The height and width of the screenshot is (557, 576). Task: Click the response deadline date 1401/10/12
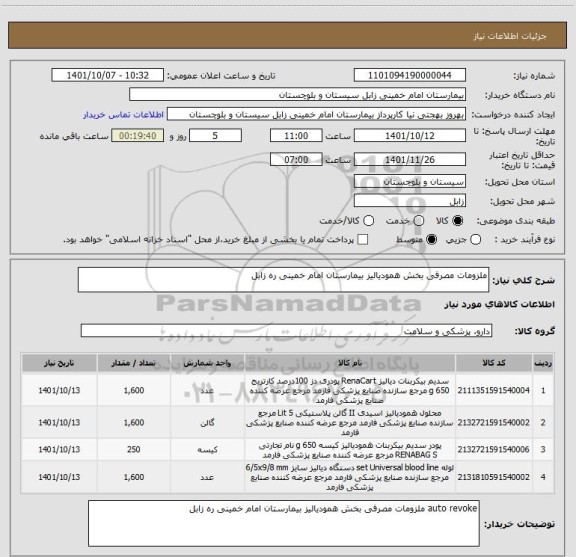click(x=410, y=136)
